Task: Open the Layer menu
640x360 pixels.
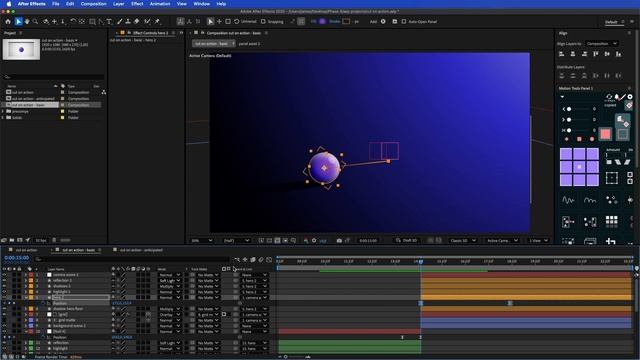Action: click(119, 4)
